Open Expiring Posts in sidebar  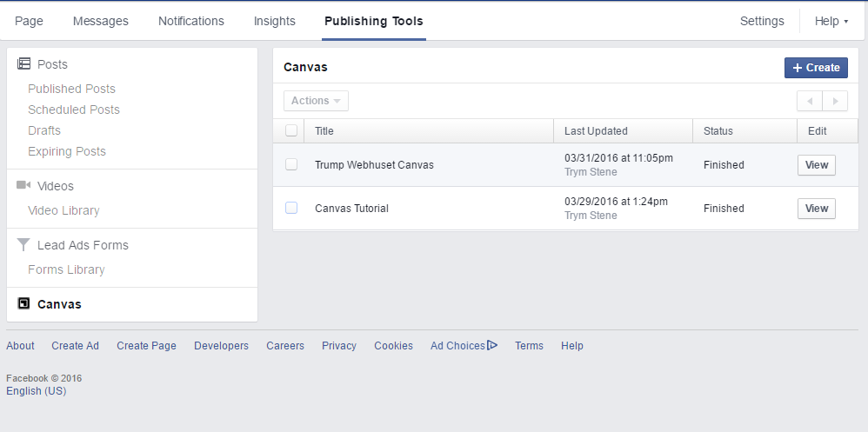click(66, 151)
